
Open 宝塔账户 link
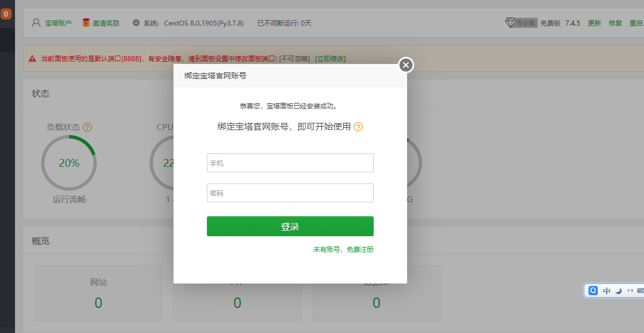(x=58, y=23)
